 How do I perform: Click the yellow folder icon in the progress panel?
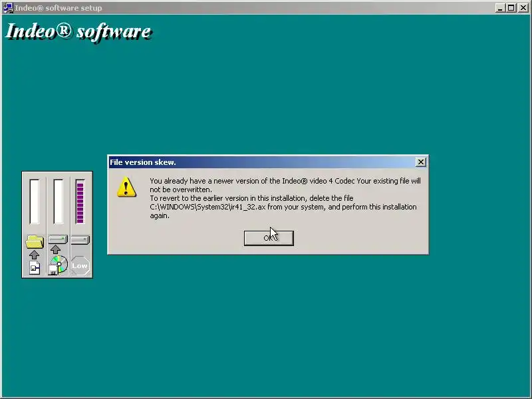coord(35,241)
